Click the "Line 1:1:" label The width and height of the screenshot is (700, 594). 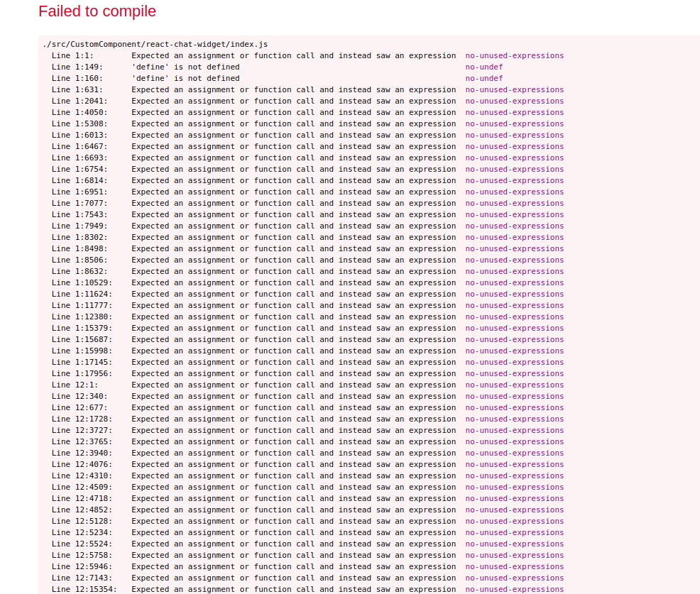(x=72, y=56)
